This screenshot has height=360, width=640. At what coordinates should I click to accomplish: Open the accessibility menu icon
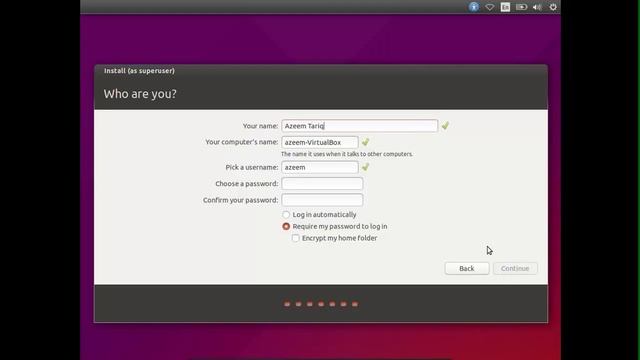point(474,7)
